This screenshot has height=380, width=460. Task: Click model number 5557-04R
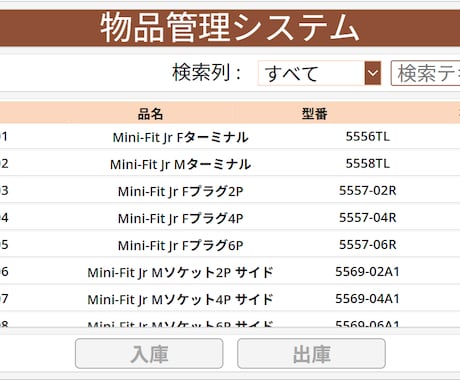point(367,218)
